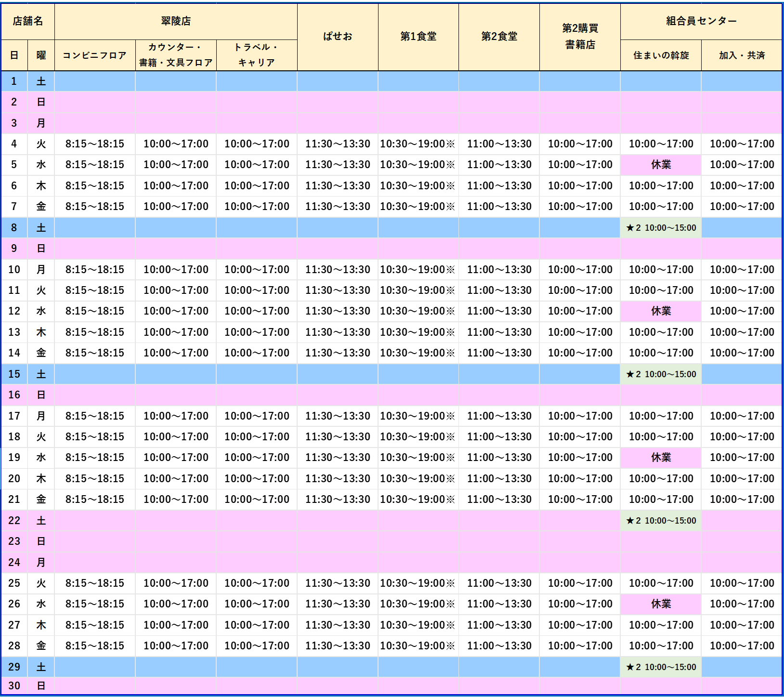
Task: Select the 第2食堂 column header
Action: 499,37
